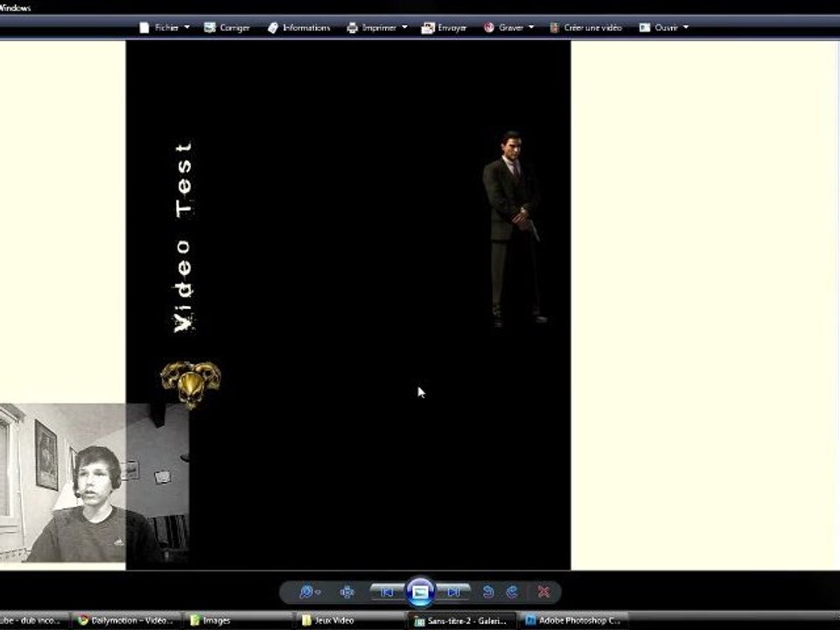Open the Jeux Video taskbar button

tap(349, 620)
